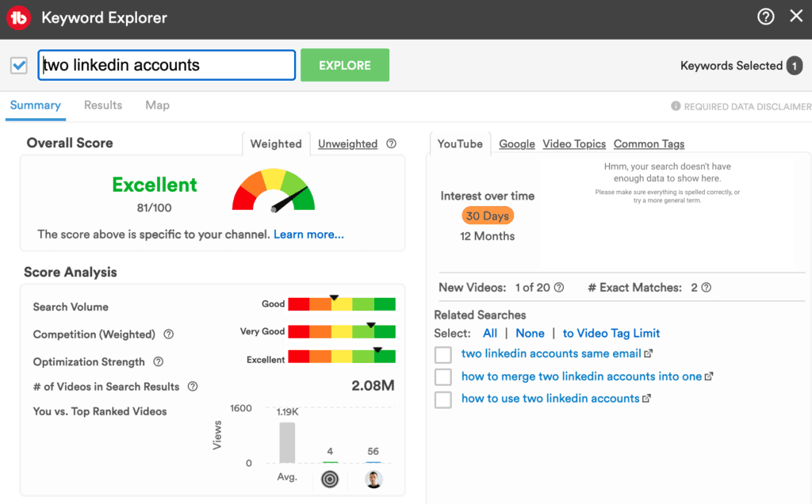Select the 30 Days interest range

coord(488,216)
